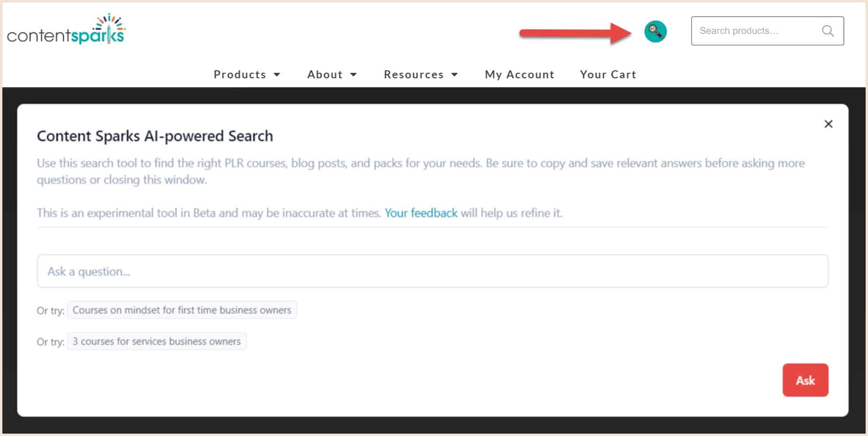This screenshot has height=436, width=868.
Task: Try '3 courses for services business owners' suggestion
Action: [x=157, y=341]
